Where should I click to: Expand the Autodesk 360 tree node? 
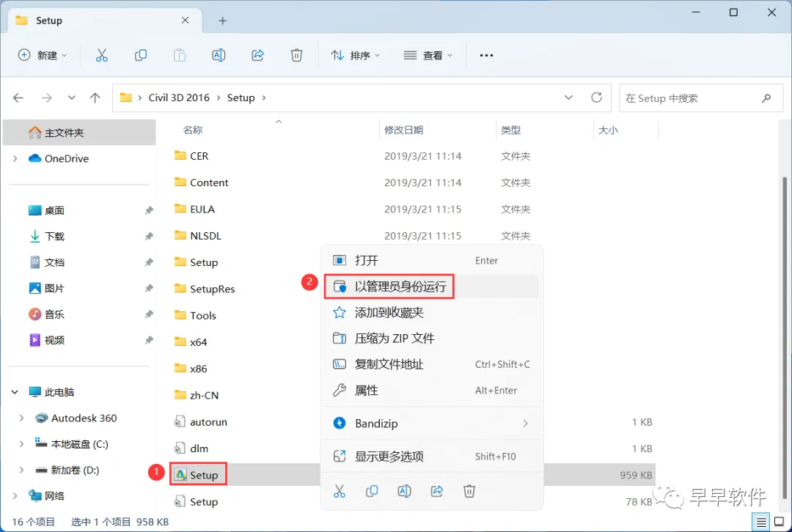pyautogui.click(x=21, y=418)
